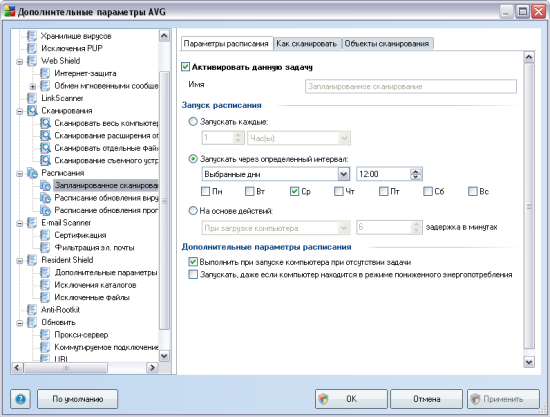The image size is (550, 417).
Task: Click the tree panel horizontal scroll right arrow
Action: point(152,368)
